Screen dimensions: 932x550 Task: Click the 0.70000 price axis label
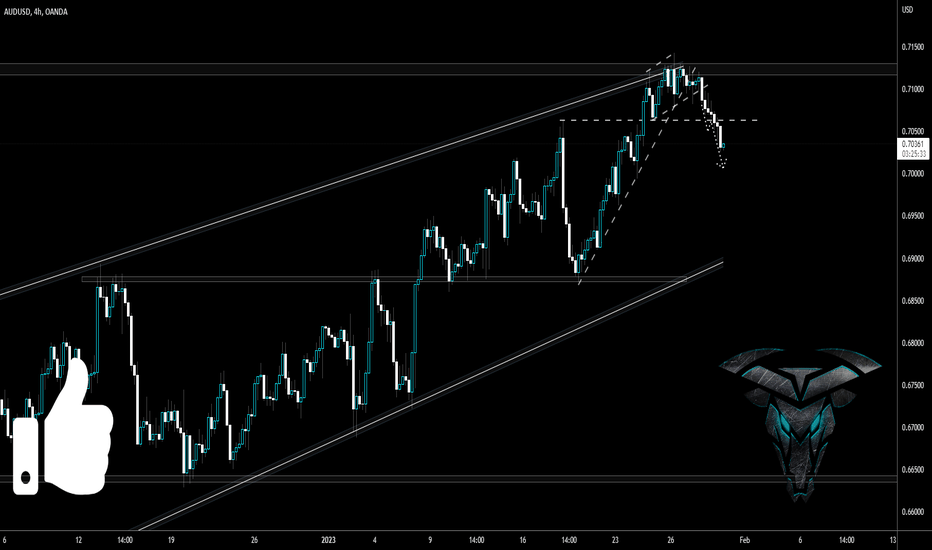point(913,174)
